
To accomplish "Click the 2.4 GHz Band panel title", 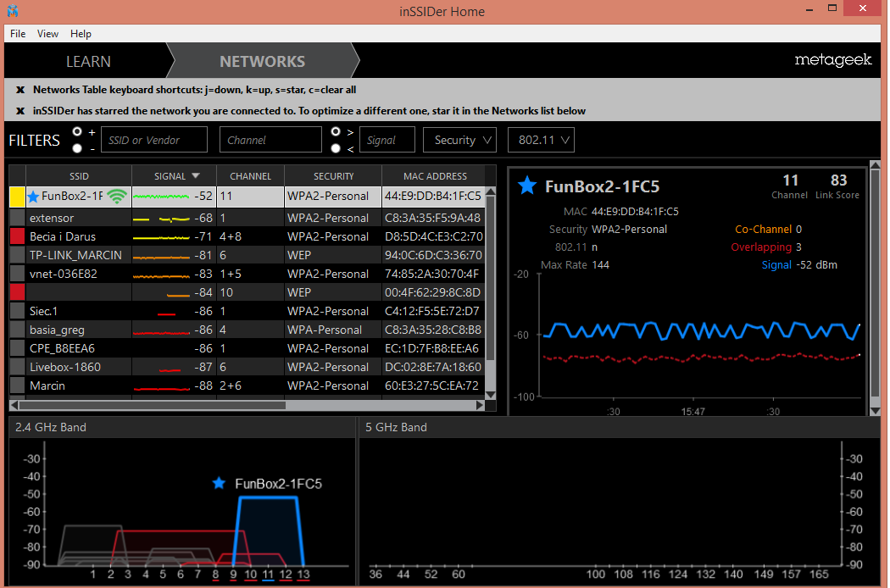I will [x=51, y=427].
